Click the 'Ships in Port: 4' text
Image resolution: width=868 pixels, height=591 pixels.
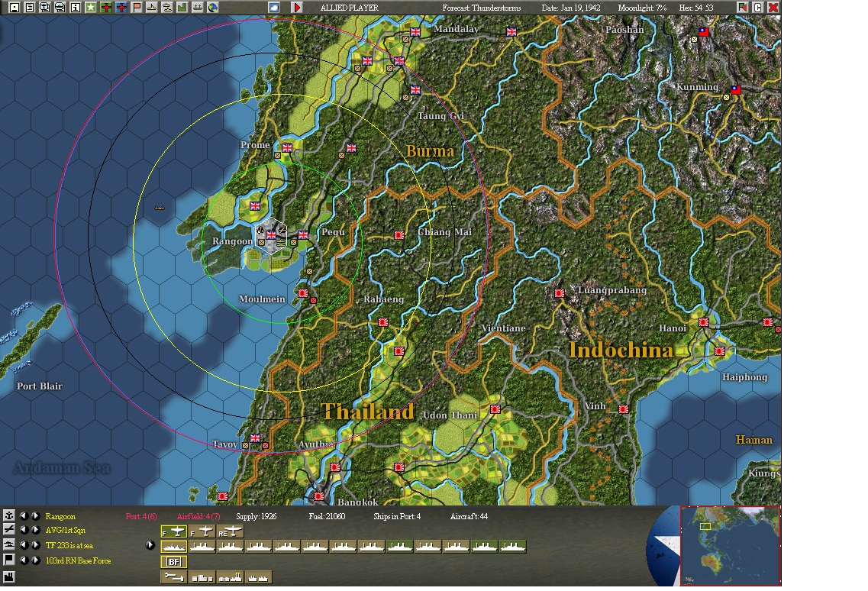[397, 516]
